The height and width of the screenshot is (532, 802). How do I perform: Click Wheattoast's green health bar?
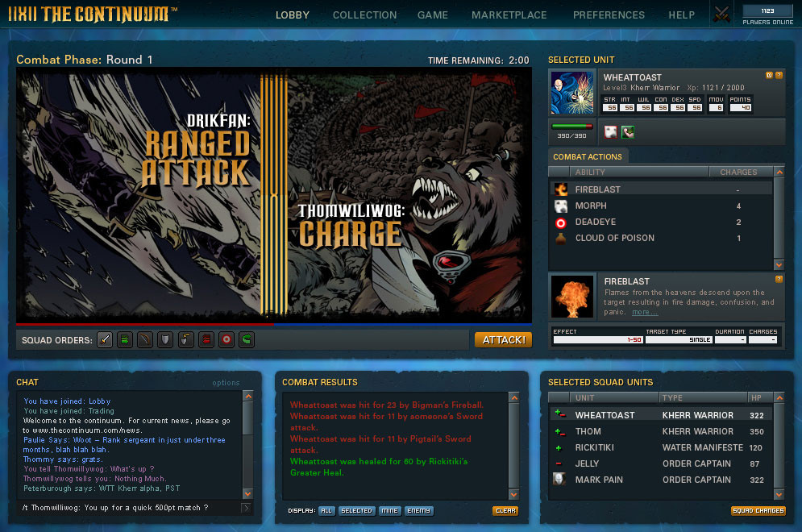[x=571, y=127]
